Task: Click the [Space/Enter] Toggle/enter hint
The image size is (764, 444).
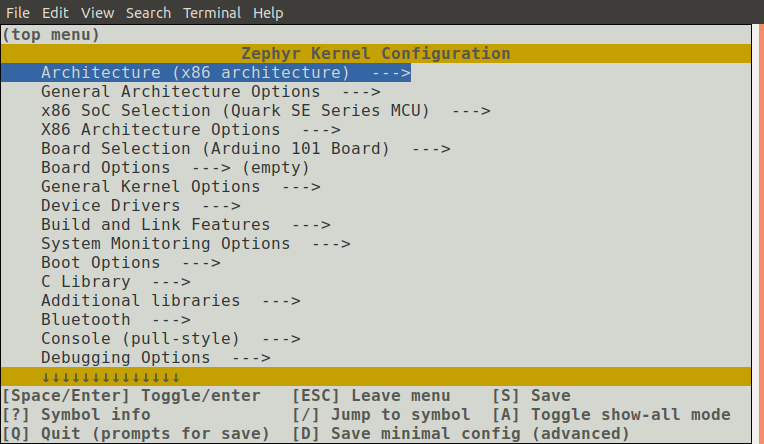Action: [131, 396]
